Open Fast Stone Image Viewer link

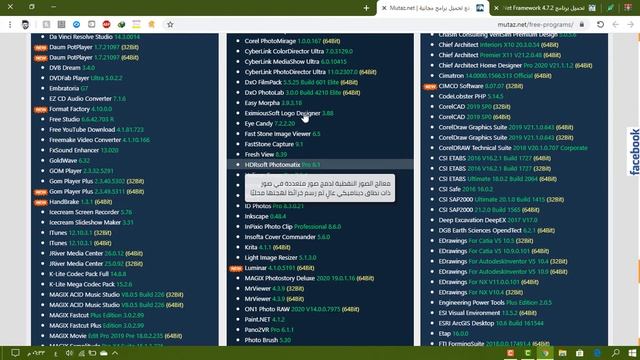tap(282, 133)
